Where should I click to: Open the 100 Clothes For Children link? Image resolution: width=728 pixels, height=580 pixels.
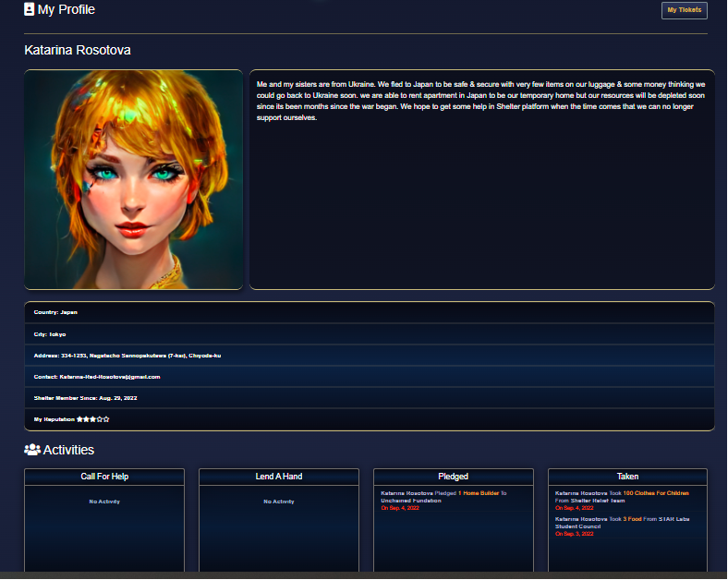[x=656, y=493]
